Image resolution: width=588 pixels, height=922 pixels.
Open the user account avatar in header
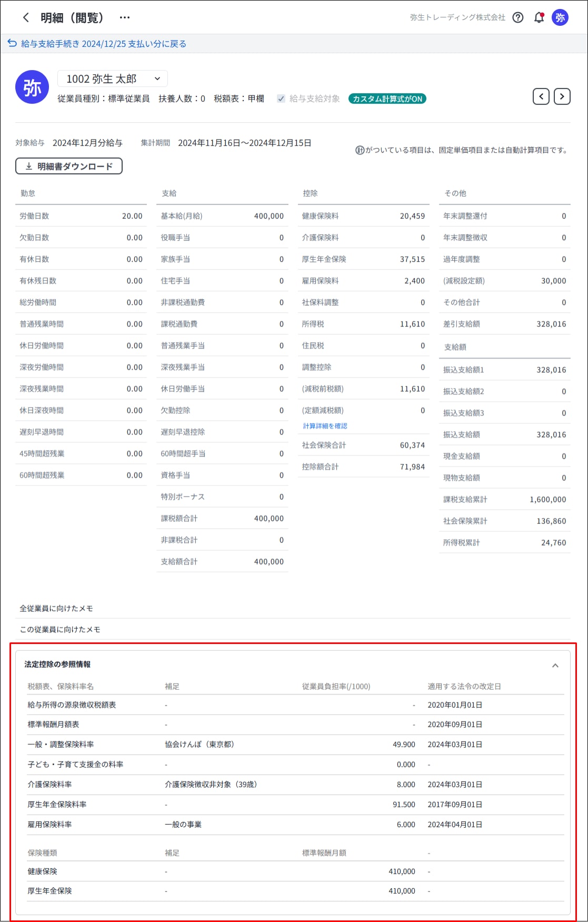pyautogui.click(x=560, y=18)
